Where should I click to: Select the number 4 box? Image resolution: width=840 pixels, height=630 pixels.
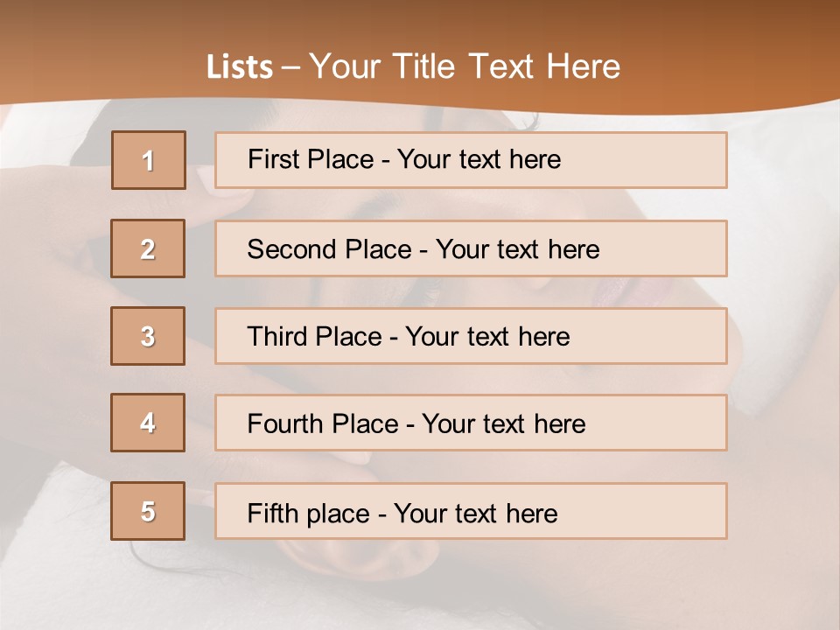[x=148, y=423]
